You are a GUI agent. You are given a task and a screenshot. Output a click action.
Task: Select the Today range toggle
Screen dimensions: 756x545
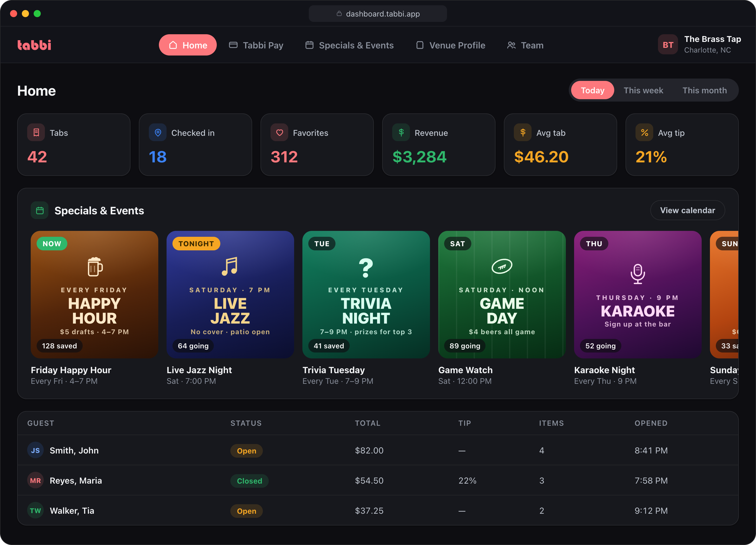pos(592,90)
